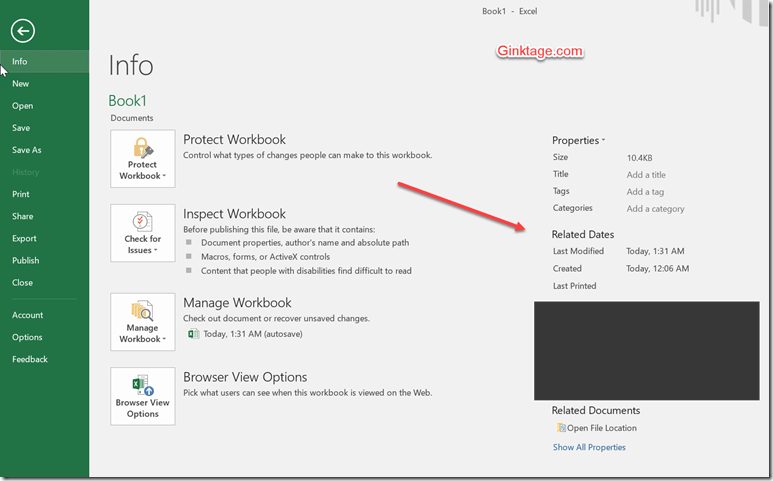Click 'Macros, forms, or ActiveX controls' line
Image resolution: width=773 pixels, height=481 pixels.
(265, 257)
